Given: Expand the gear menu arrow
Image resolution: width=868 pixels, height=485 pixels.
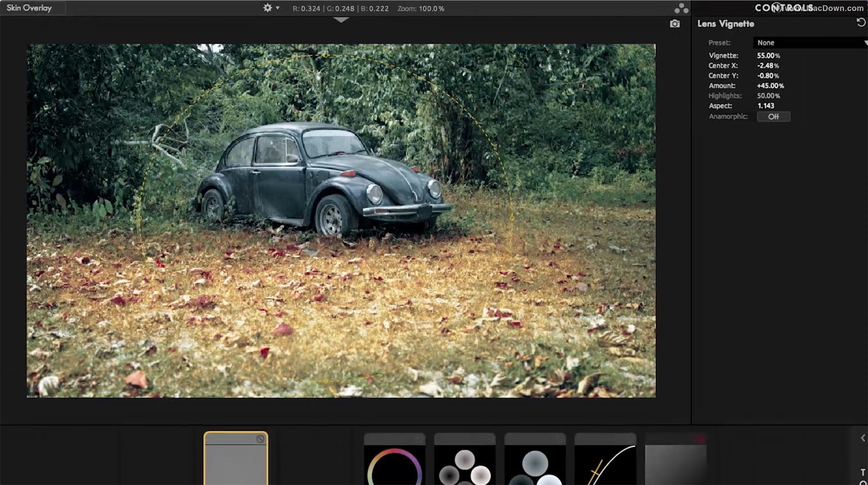Looking at the screenshot, I should tap(277, 8).
